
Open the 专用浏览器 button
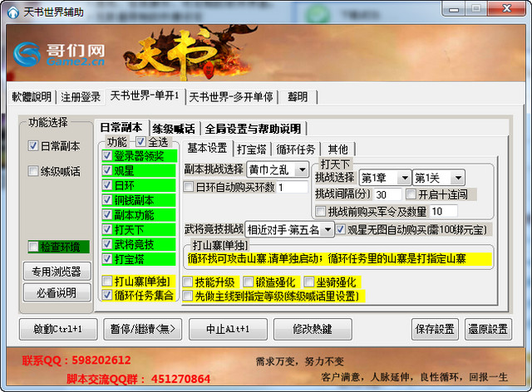tap(56, 272)
